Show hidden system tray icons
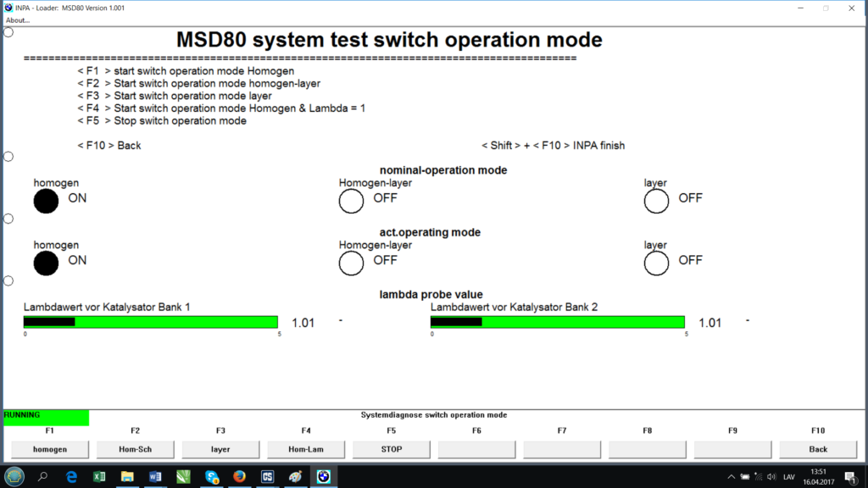Screen dimensions: 868x488 click(x=732, y=476)
